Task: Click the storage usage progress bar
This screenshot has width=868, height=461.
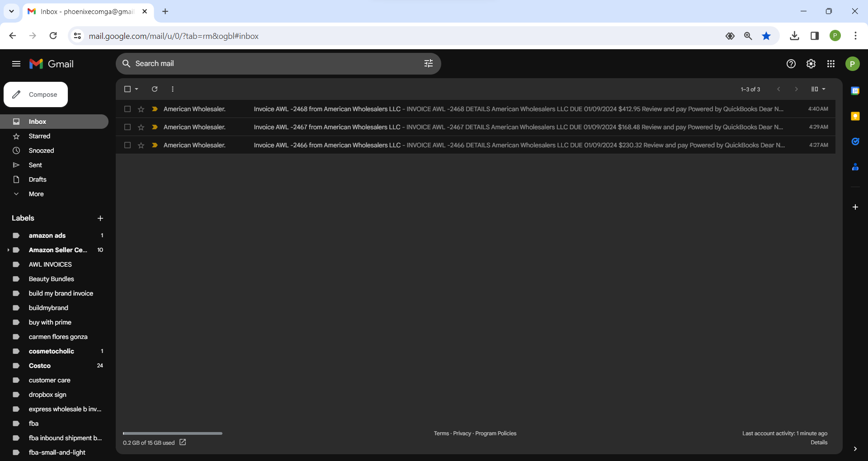Action: click(173, 433)
